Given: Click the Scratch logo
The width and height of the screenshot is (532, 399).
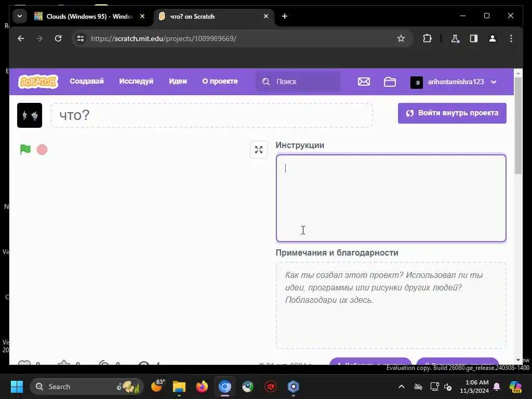Looking at the screenshot, I should (x=38, y=82).
